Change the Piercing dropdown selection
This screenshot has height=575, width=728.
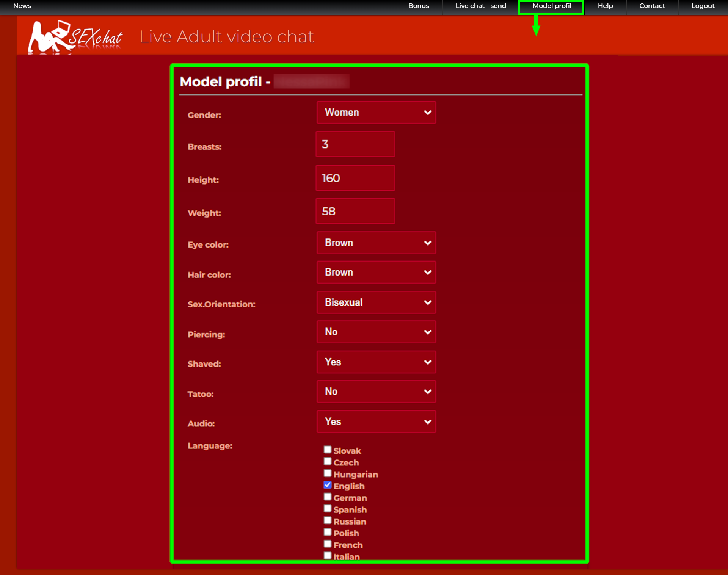(x=376, y=332)
